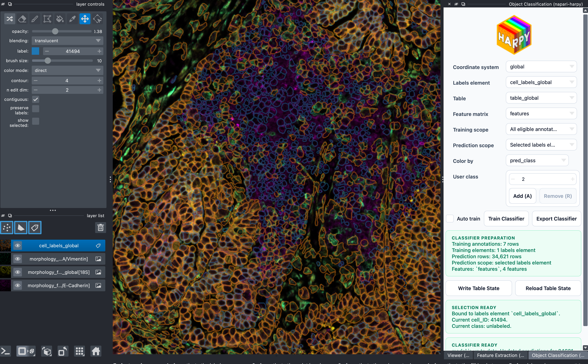This screenshot has height=364, width=588.
Task: Toggle grid mode icon
Action: (79, 351)
